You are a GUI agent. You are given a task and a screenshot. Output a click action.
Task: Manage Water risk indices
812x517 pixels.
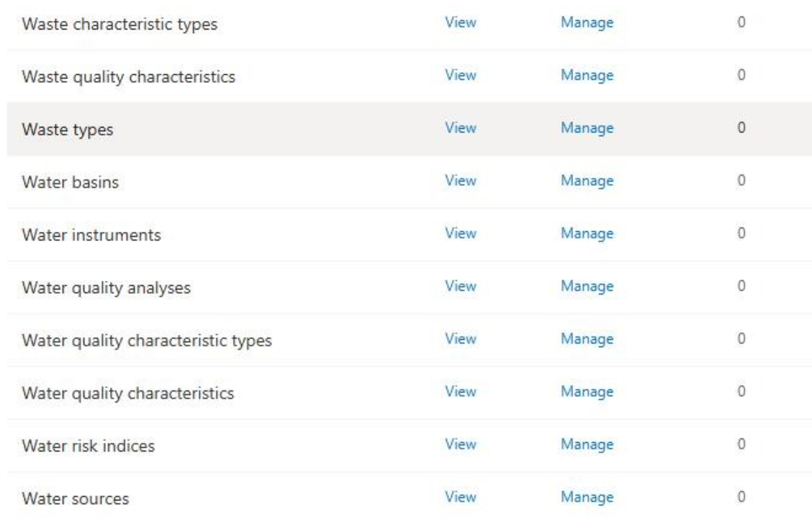click(x=587, y=444)
